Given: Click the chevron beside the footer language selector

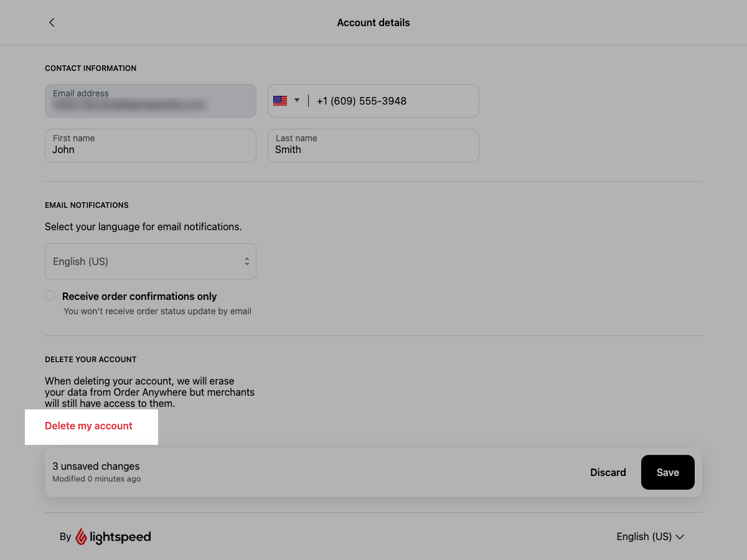Looking at the screenshot, I should (680, 536).
